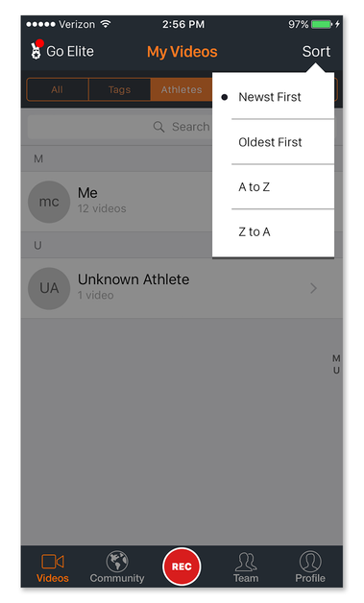The image size is (364, 603).
Task: Tap the Go Elite medal icon
Action: coord(36,51)
